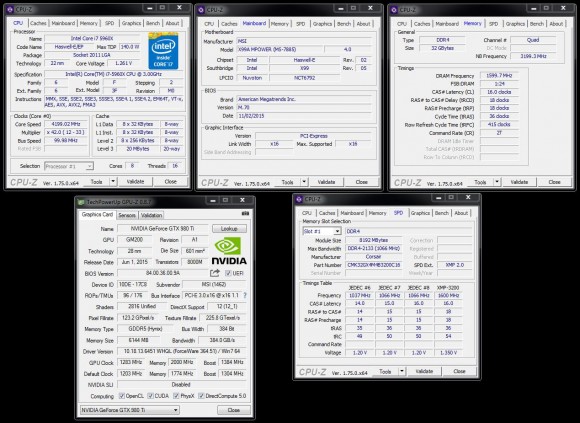
Task: Click Validate in the CPU tab window
Action: (x=135, y=182)
